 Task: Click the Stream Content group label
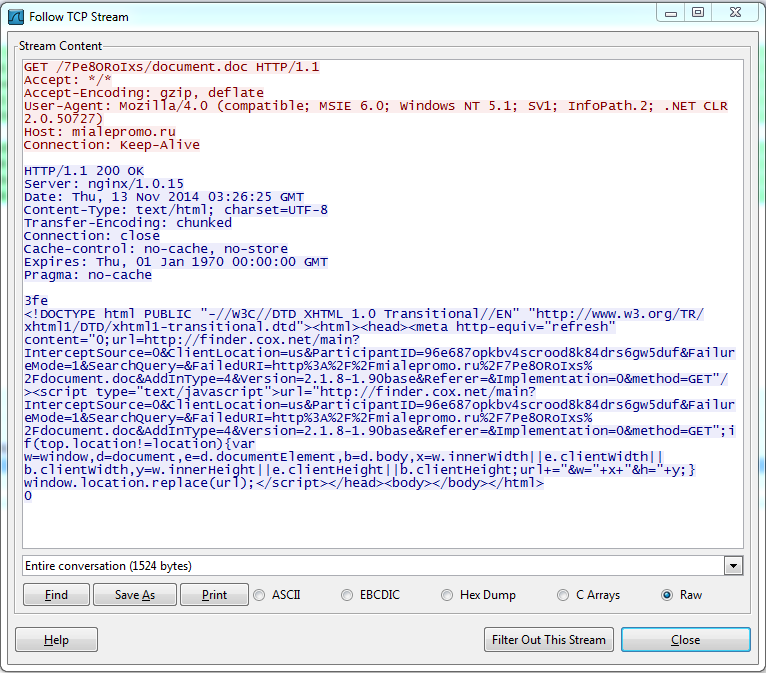[x=61, y=46]
